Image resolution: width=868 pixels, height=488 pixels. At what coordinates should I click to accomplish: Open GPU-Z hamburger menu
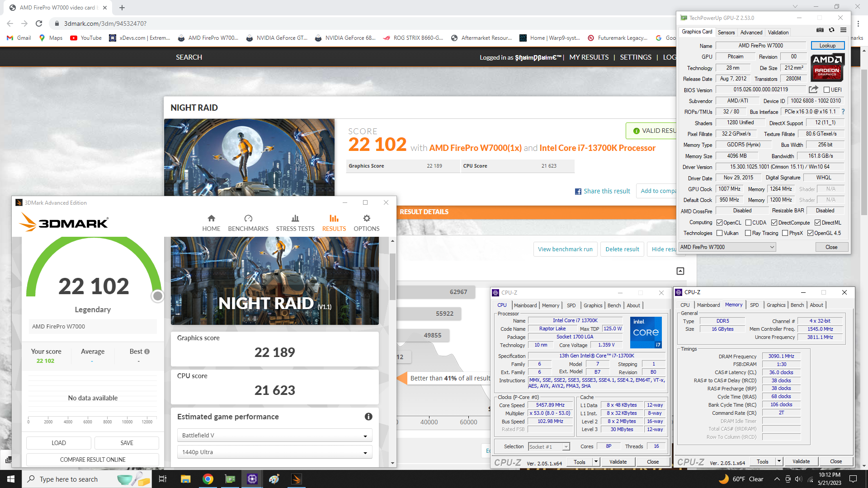click(843, 30)
